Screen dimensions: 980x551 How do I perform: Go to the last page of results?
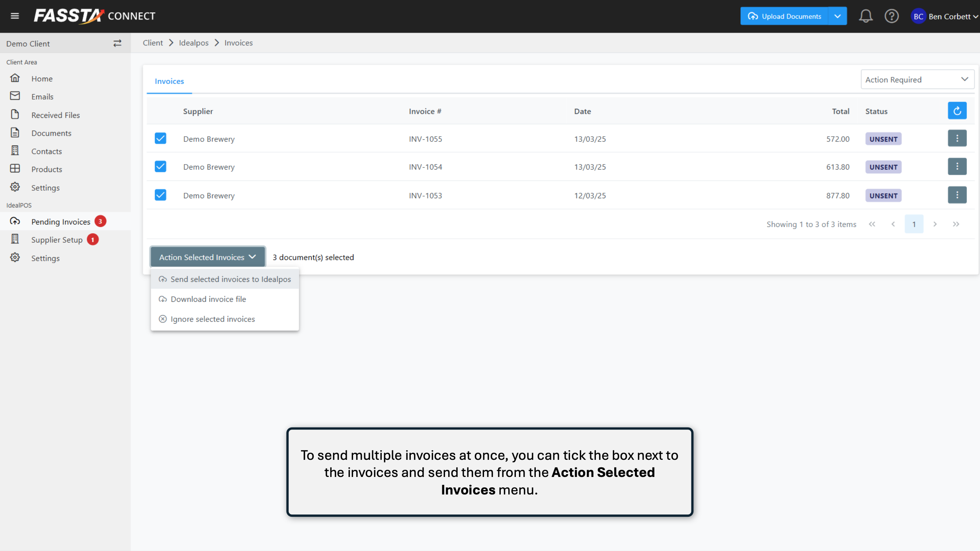click(956, 224)
